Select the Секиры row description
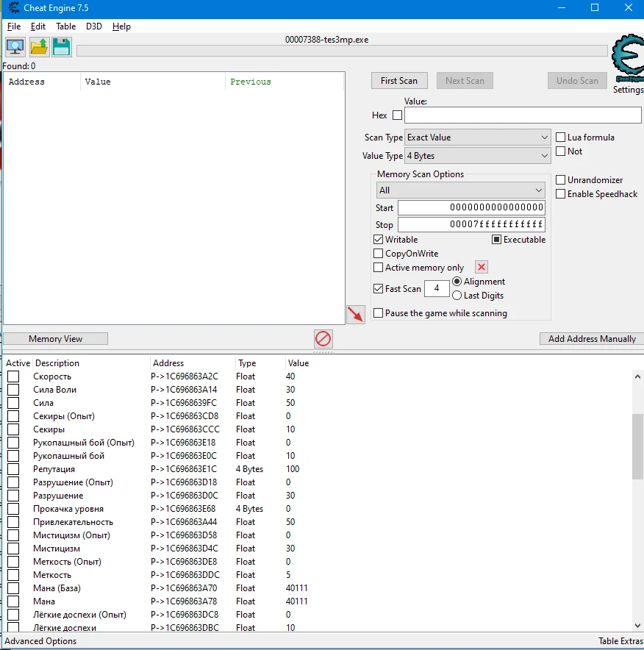This screenshot has height=650, width=644. [49, 429]
